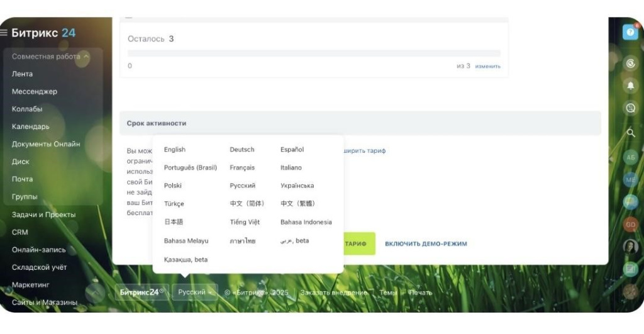Select Traditional Chinese 中文（繁體）
The width and height of the screenshot is (644, 334).
297,203
